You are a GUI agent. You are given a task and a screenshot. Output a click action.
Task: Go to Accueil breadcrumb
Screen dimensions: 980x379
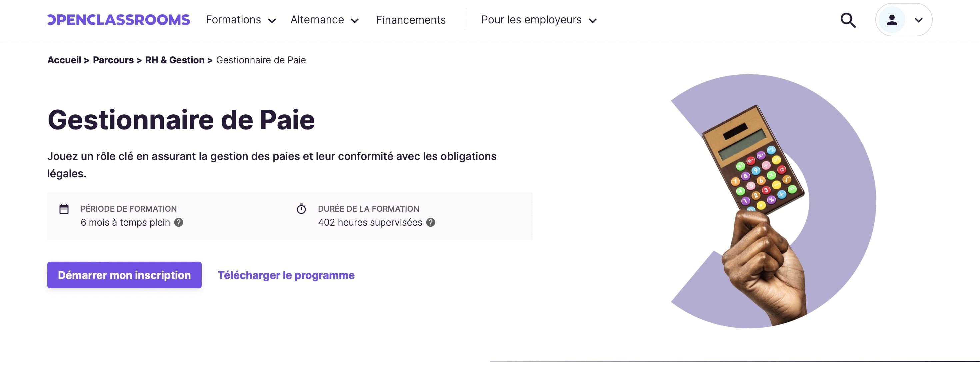click(x=64, y=60)
